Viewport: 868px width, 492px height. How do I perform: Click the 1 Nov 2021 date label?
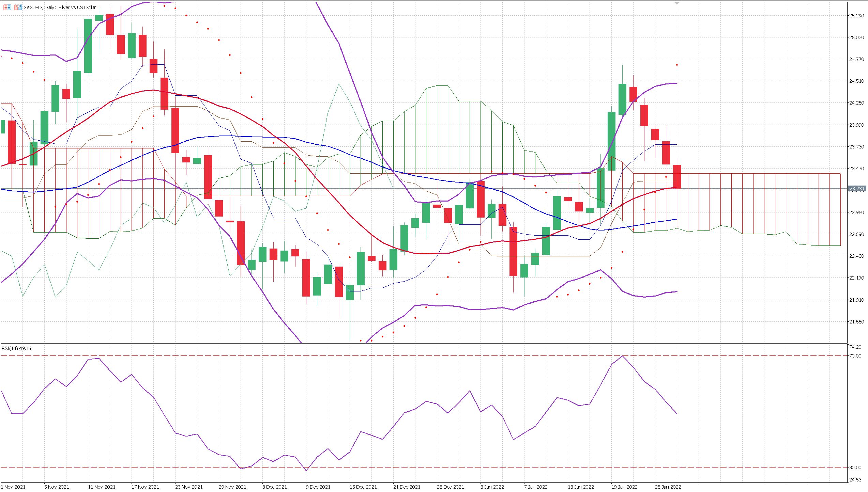pos(13,487)
